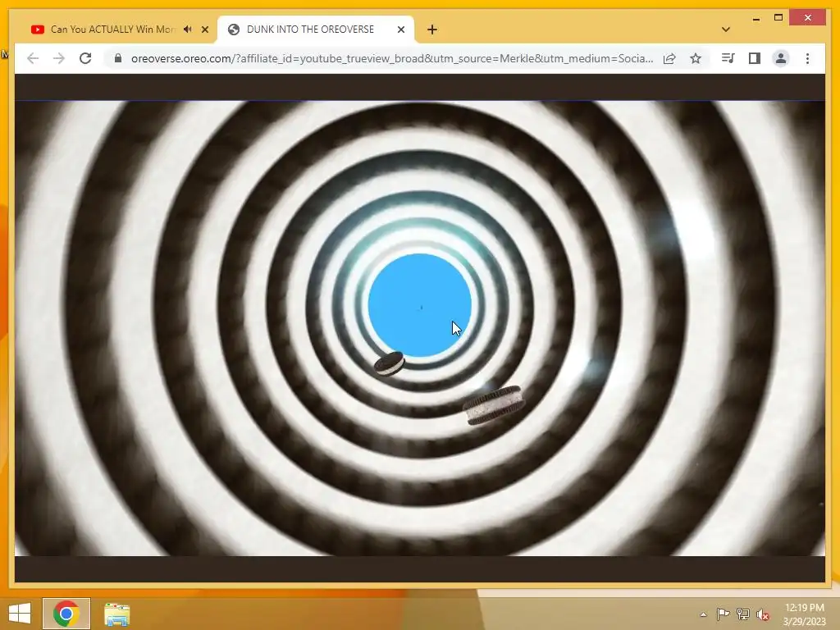Image resolution: width=840 pixels, height=630 pixels.
Task: Close the YouTube tab
Action: 204,30
